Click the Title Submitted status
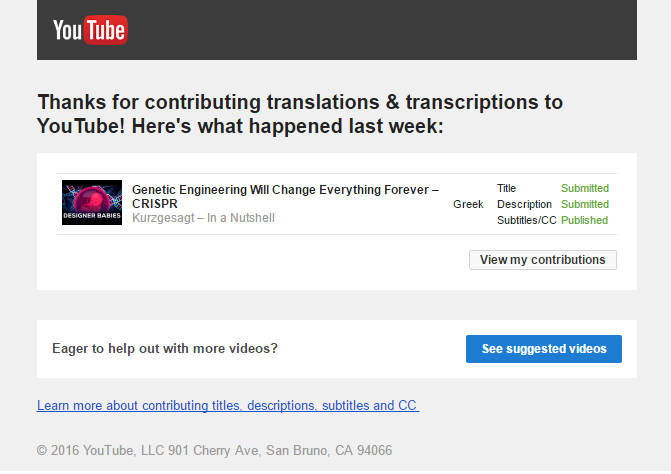Viewport: 671px width, 474px height. pos(585,188)
